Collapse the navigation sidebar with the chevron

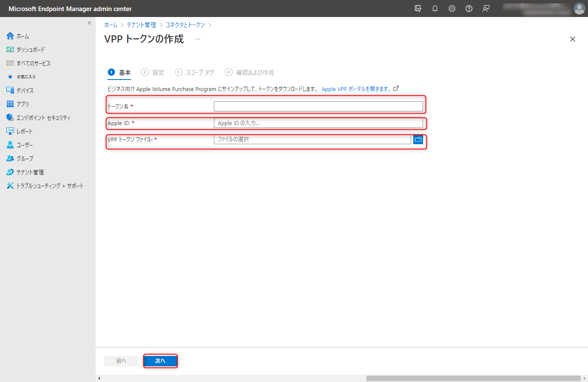89,23
